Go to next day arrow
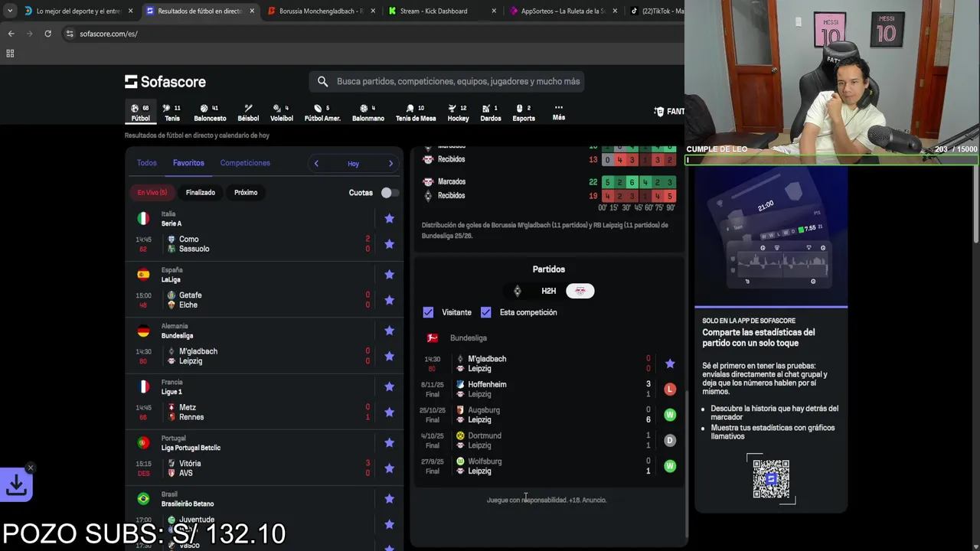Image resolution: width=980 pixels, height=551 pixels. pyautogui.click(x=390, y=164)
